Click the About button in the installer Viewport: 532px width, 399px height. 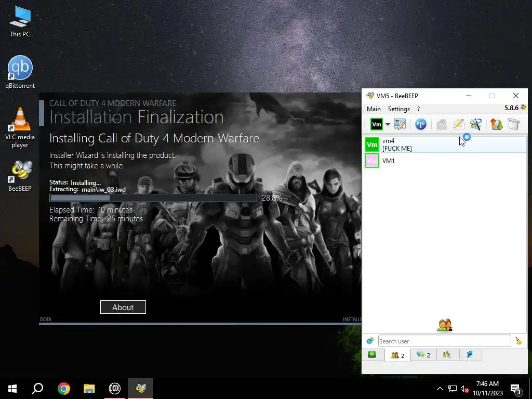pos(123,307)
